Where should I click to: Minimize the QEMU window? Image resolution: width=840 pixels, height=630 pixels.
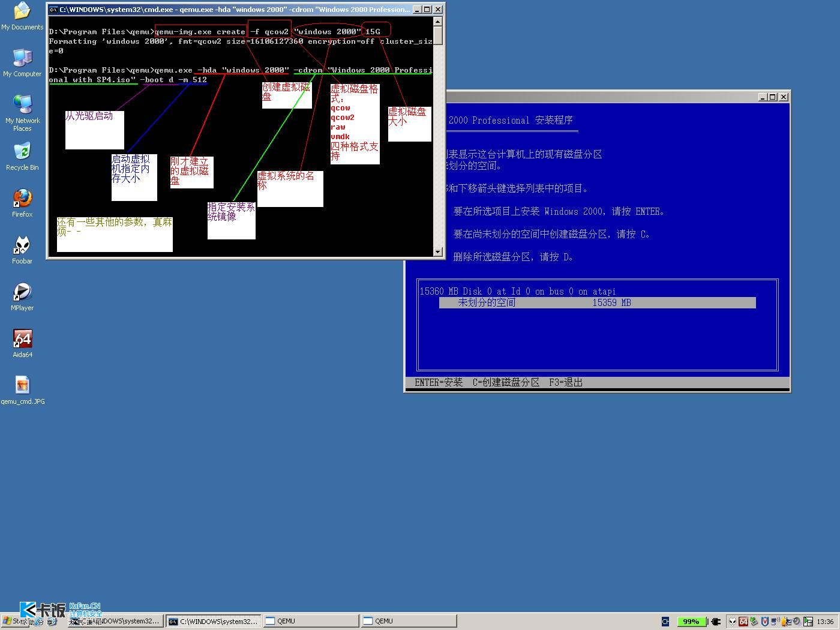click(x=763, y=97)
